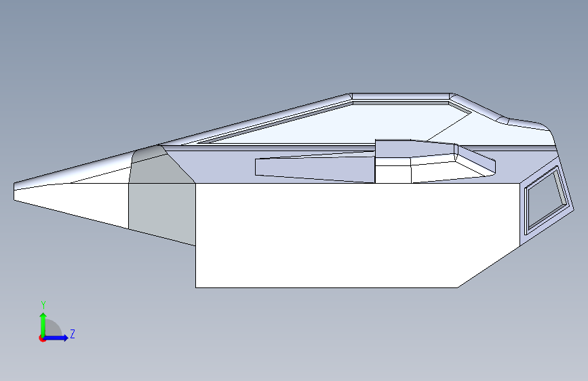The height and width of the screenshot is (381, 588).
Task: Click the Z label of the axis triad
Action: [x=73, y=334]
